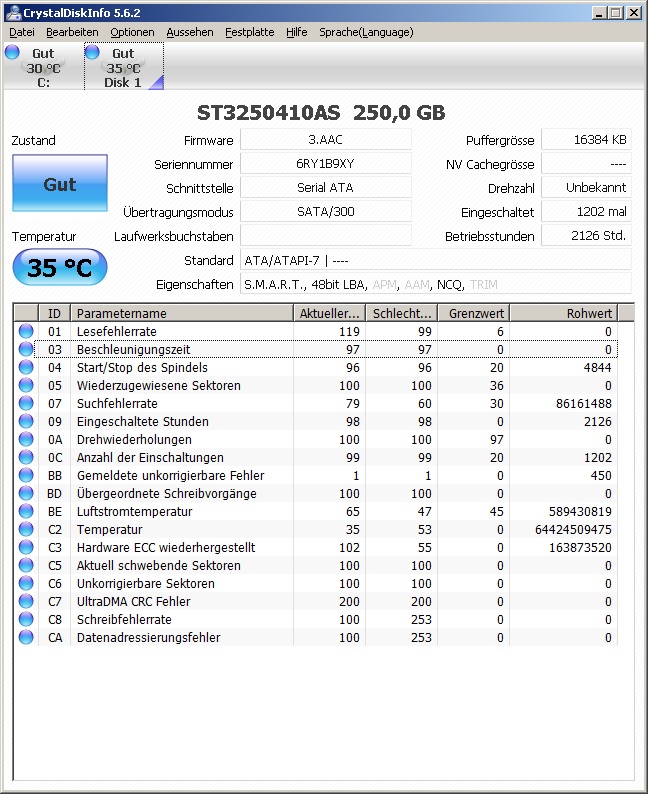Click the CrystalDiskInfo title bar app icon
Screen dimensions: 648x794
point(13,12)
